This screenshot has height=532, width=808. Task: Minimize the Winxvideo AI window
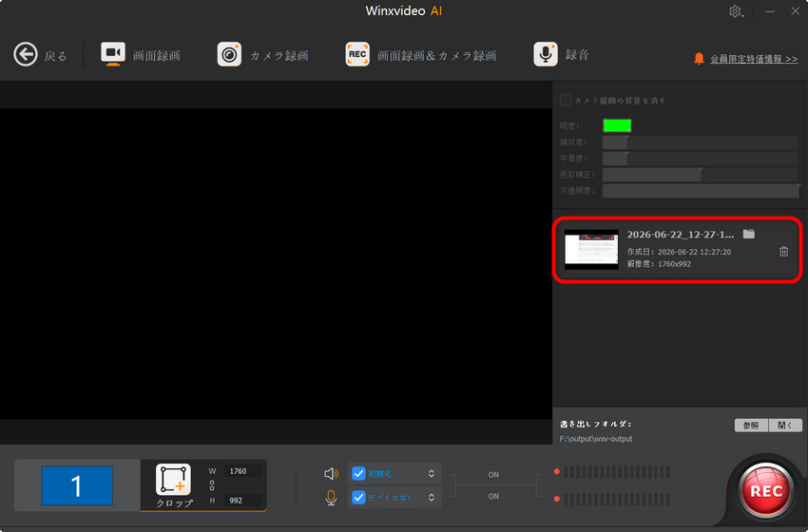[770, 11]
